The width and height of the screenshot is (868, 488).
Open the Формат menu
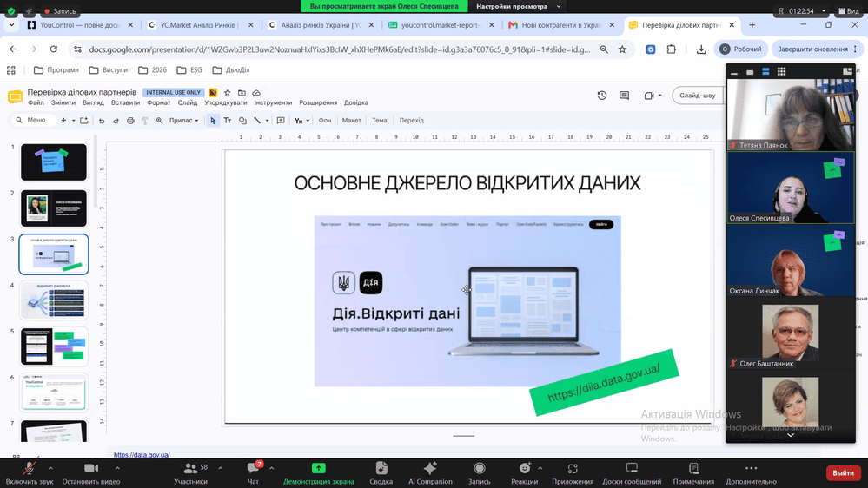click(158, 102)
